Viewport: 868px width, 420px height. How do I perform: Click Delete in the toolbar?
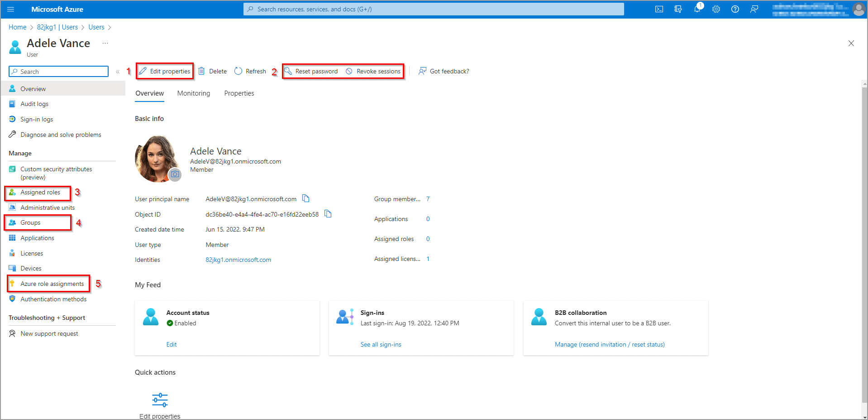(213, 71)
